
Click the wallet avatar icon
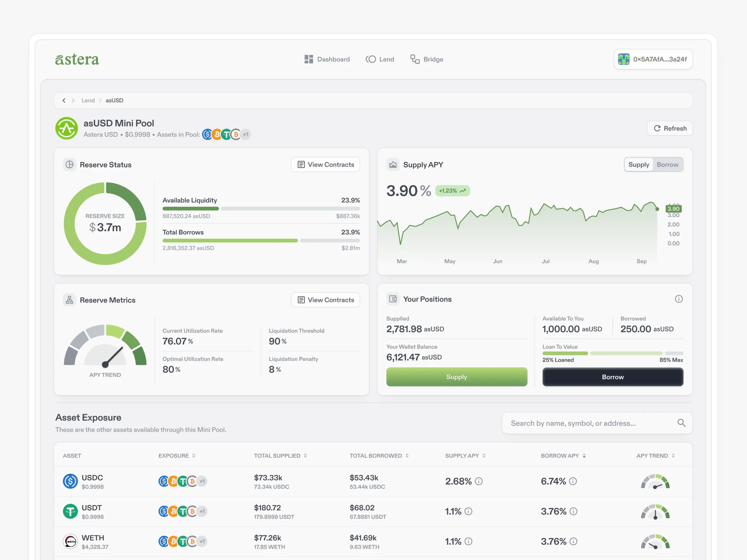point(624,59)
